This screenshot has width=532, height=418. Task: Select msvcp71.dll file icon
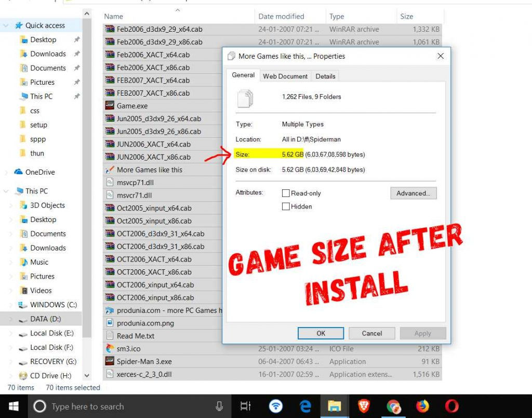[x=110, y=182]
